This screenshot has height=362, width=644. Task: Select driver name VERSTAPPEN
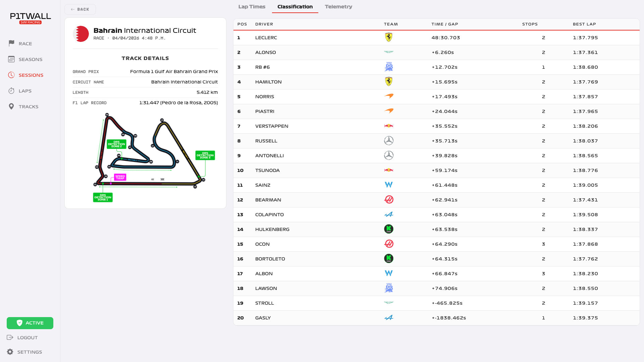click(x=272, y=126)
